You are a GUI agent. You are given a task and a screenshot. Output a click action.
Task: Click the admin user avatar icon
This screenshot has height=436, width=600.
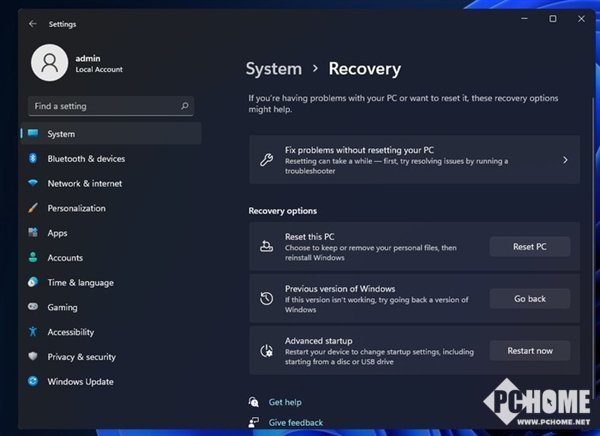(49, 63)
